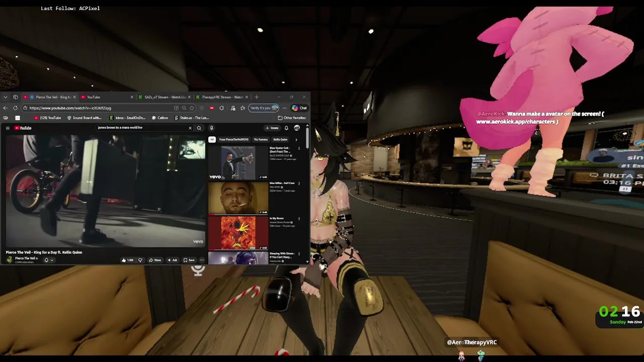644x362 pixels.
Task: Click the YouTube search text field
Action: click(x=141, y=128)
